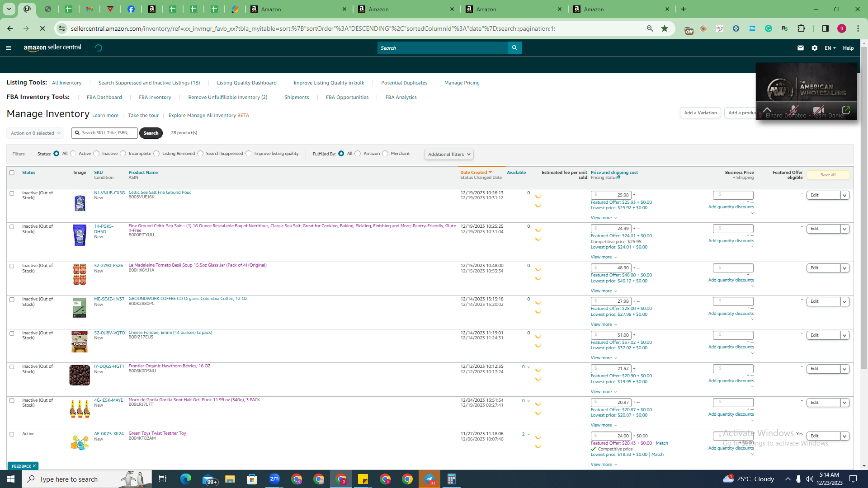
Task: Open the settings gear icon
Action: pyautogui.click(x=815, y=48)
